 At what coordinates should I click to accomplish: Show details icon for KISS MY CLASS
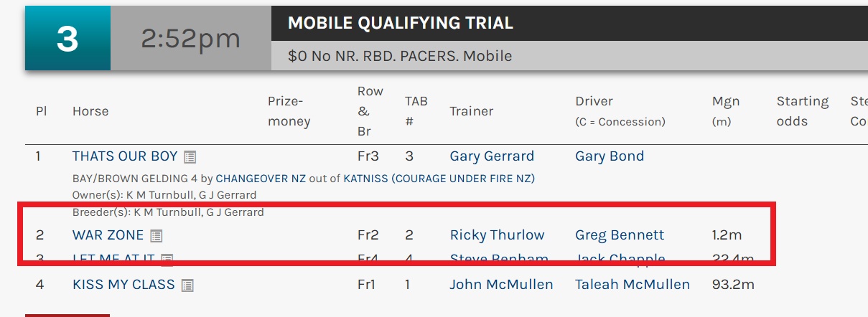[187, 285]
